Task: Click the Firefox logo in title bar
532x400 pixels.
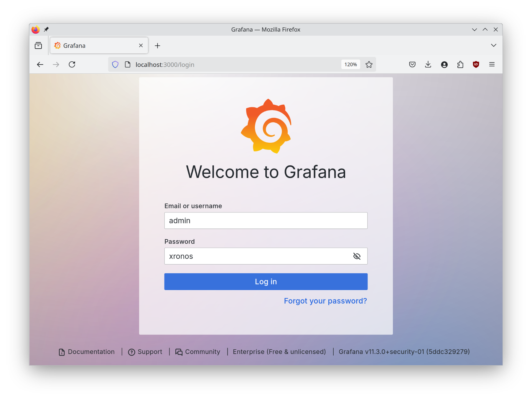Action: pos(35,29)
